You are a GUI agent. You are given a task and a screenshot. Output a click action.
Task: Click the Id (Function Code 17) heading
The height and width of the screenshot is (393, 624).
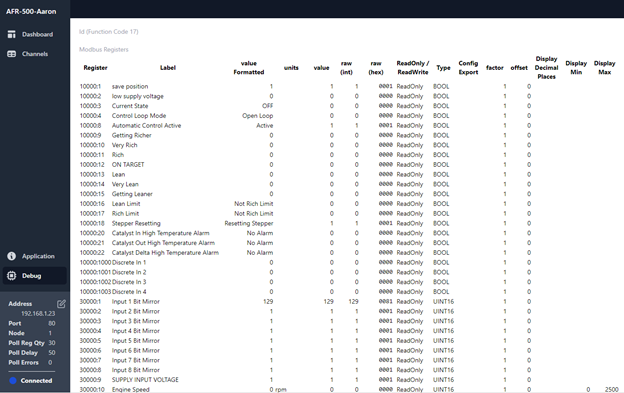click(109, 32)
